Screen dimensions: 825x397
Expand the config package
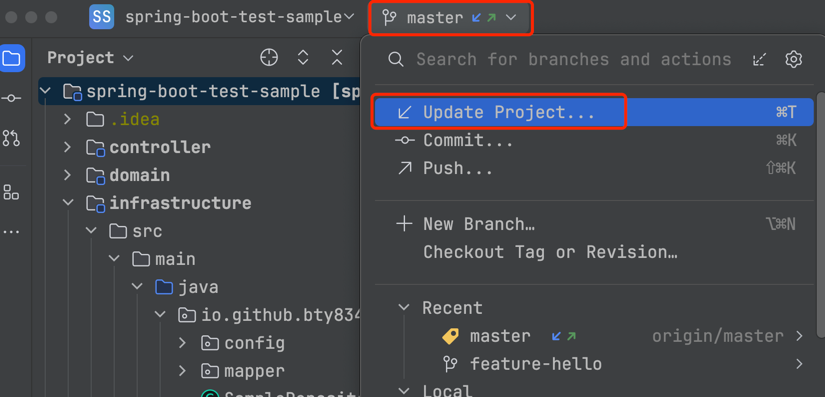(182, 343)
